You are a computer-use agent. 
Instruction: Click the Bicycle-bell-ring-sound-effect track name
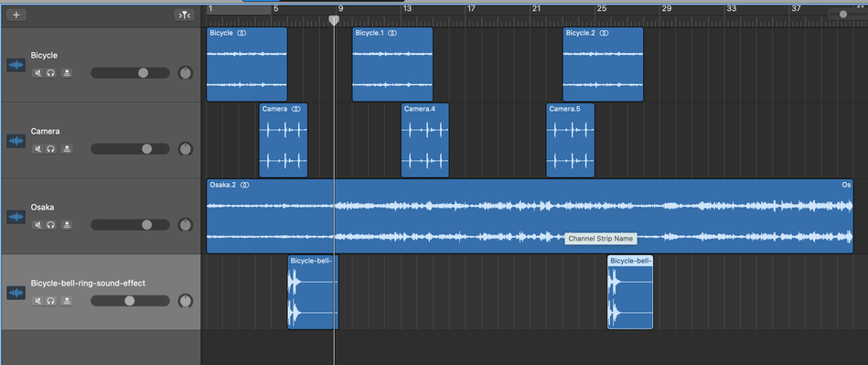(88, 283)
